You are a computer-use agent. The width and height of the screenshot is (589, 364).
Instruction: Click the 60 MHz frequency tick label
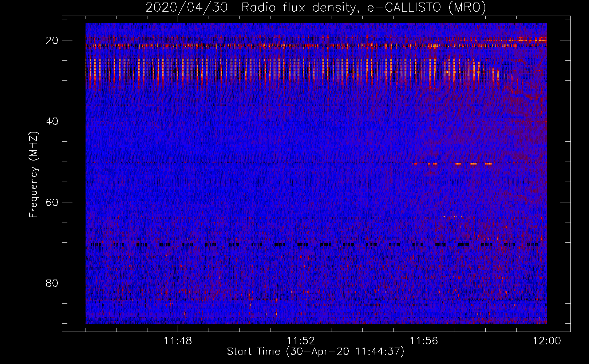point(52,202)
